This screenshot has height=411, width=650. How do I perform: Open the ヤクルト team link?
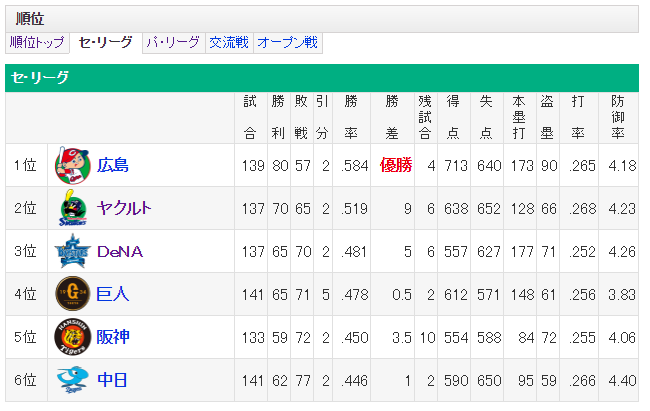click(x=124, y=208)
